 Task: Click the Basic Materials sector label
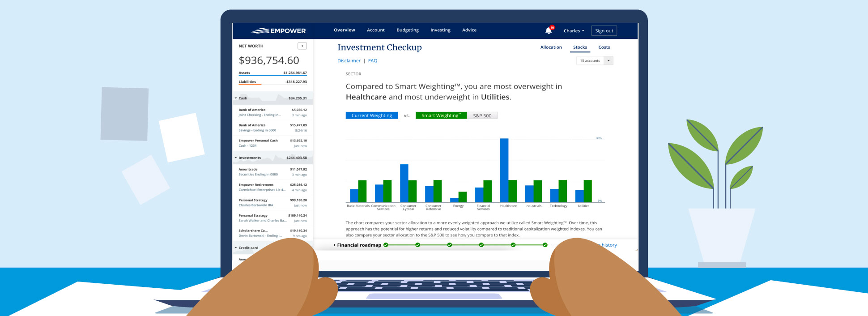(358, 206)
